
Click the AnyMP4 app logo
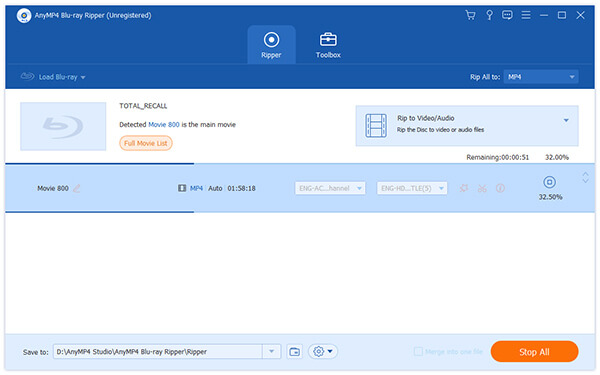24,16
